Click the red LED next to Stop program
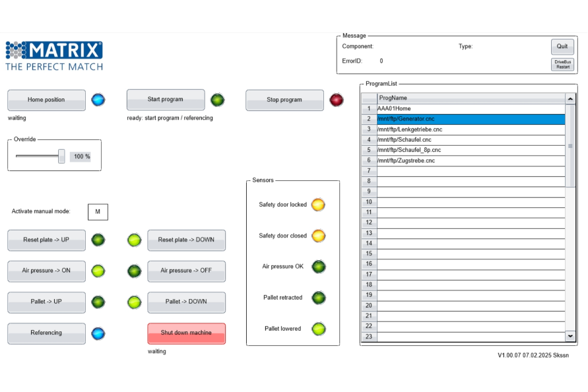 (x=337, y=100)
